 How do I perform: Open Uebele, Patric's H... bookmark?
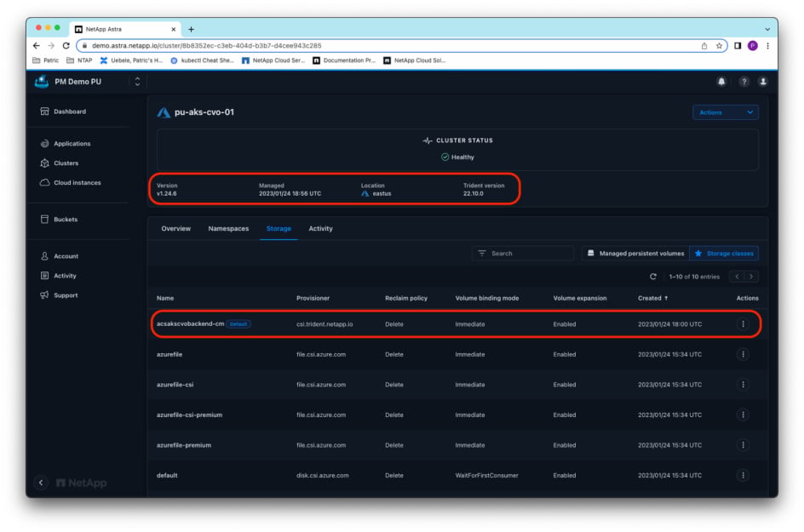131,60
